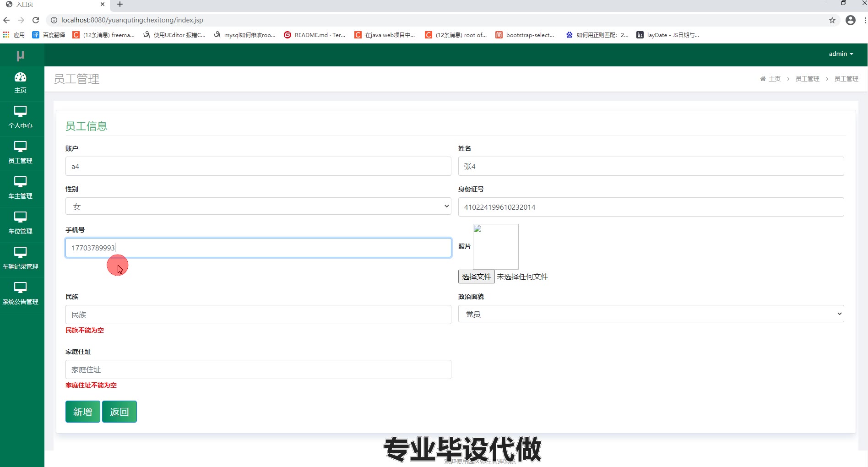Open the freema... CSDN bookmark
Viewport: 868px width, 467px height.
[103, 35]
